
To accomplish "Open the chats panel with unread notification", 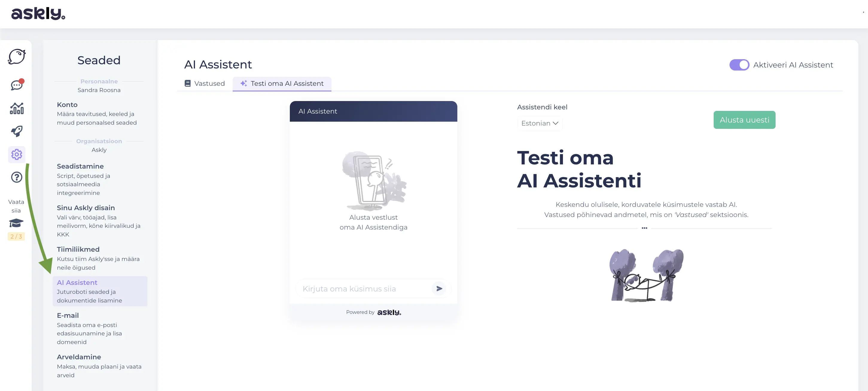I will 16,85.
